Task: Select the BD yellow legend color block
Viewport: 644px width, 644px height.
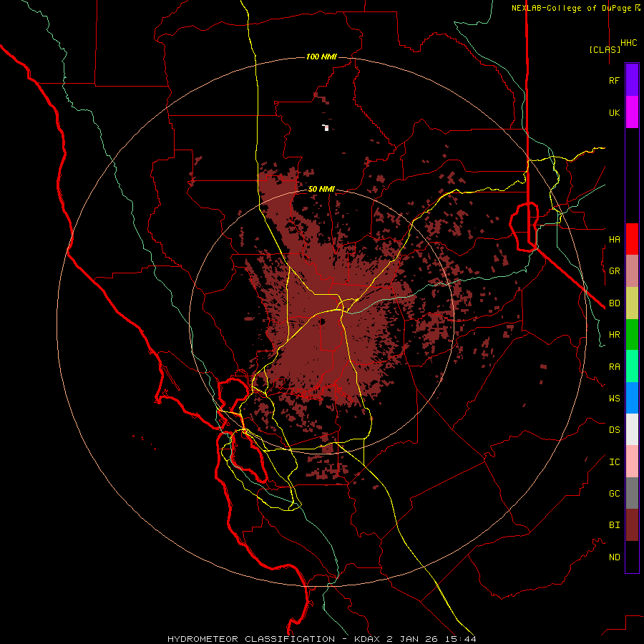Action: pos(632,303)
